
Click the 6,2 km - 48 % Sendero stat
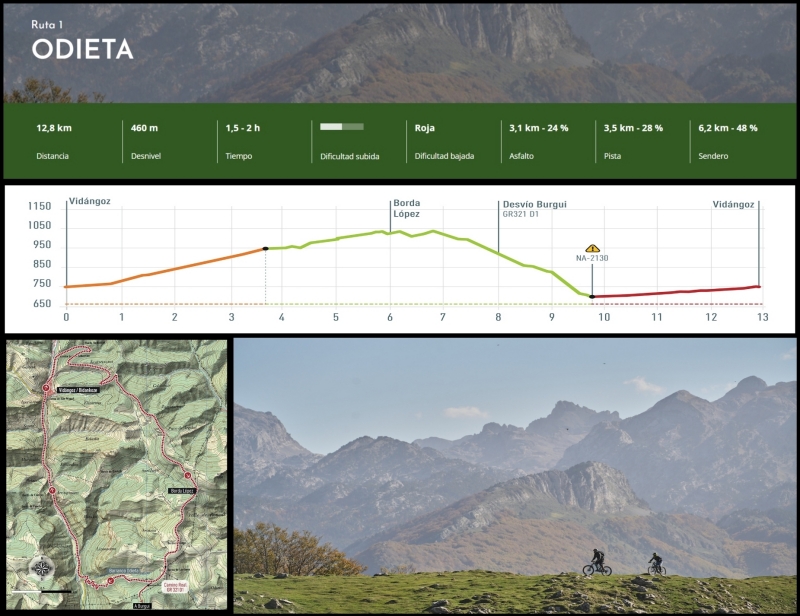(727, 128)
